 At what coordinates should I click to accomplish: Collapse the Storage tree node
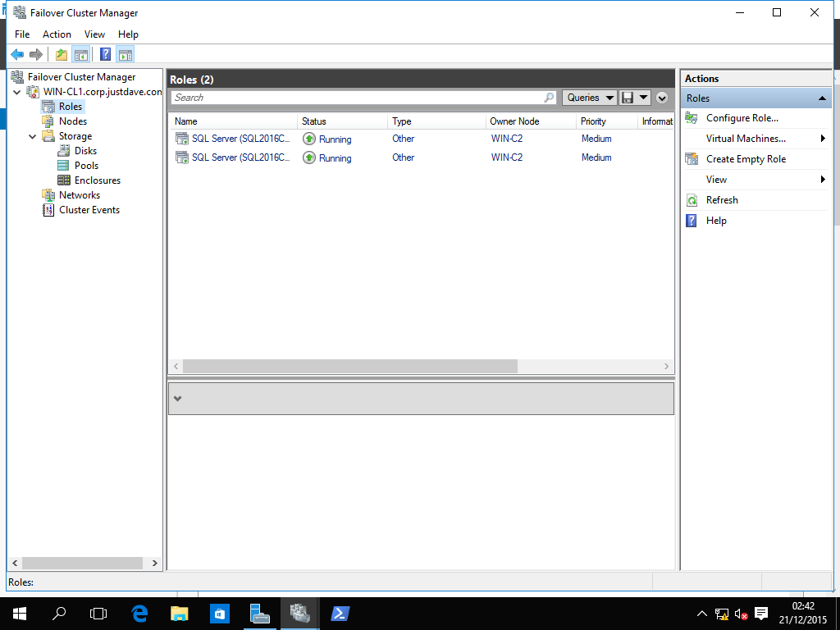[33, 136]
